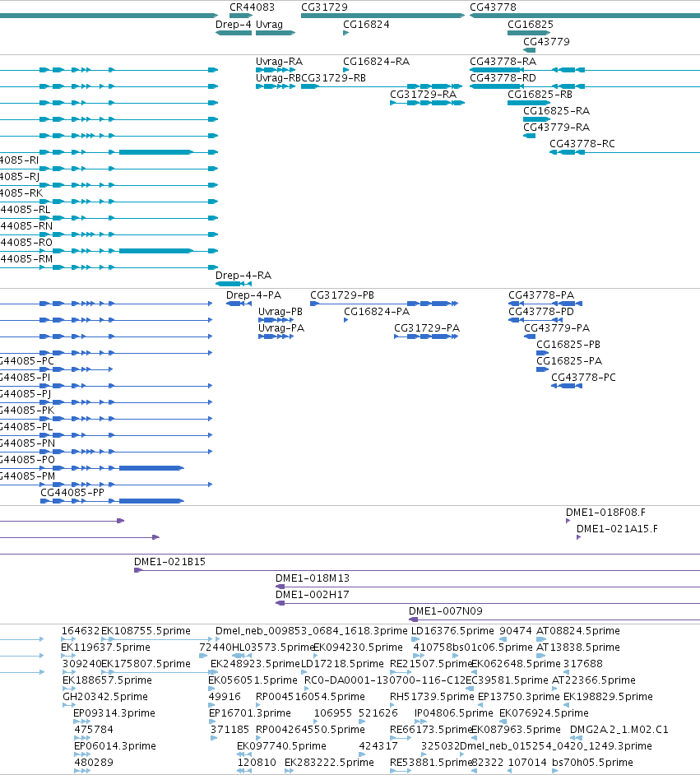
Task: Select EST EK119637.5prime
Action: click(x=105, y=647)
